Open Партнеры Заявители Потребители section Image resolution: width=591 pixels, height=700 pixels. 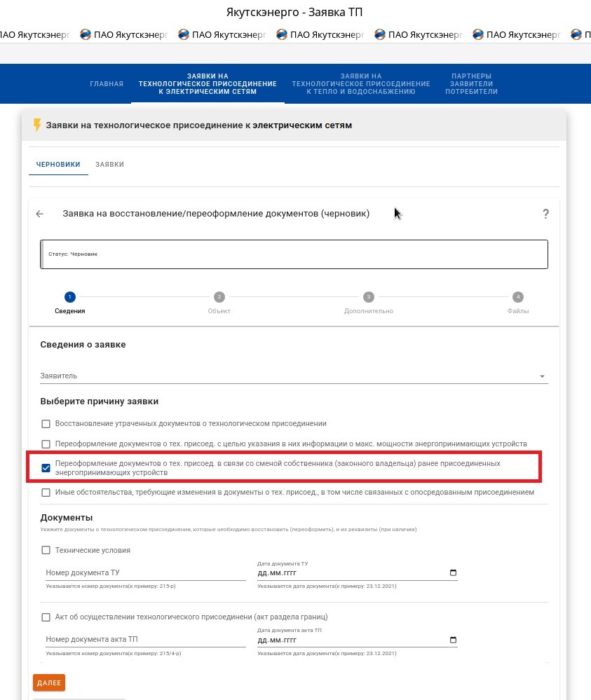pos(471,84)
